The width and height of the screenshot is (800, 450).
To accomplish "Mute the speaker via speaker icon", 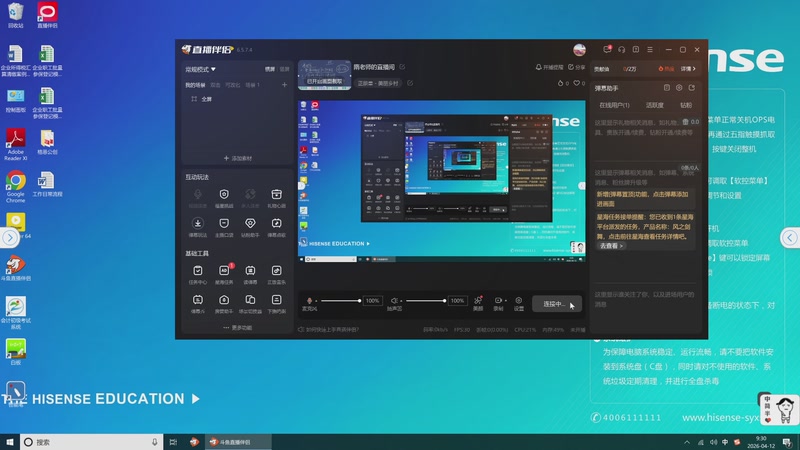I will coord(393,301).
